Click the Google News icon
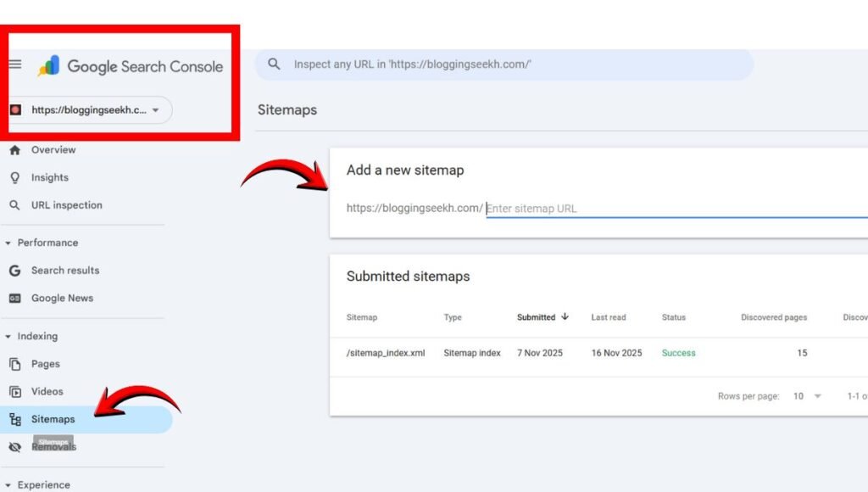The height and width of the screenshot is (492, 868). [14, 299]
